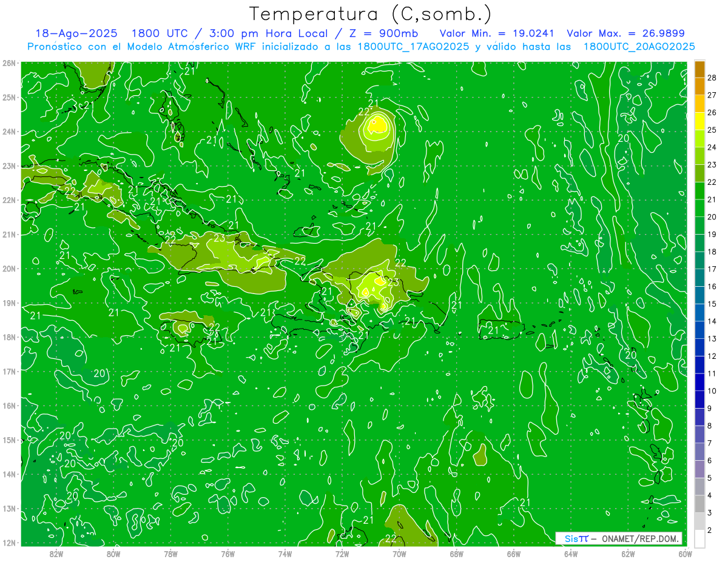Select the 'Valor Min. = 19.0241' text

click(x=496, y=34)
